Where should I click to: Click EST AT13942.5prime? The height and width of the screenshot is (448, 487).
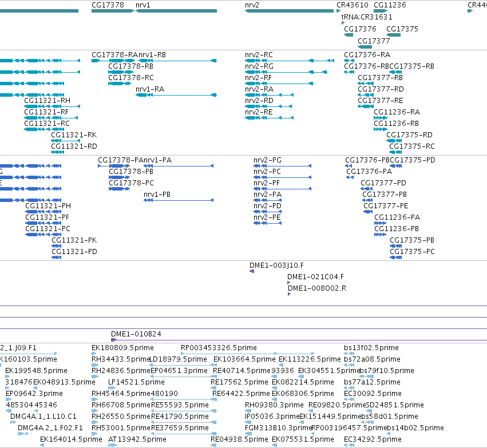click(112, 445)
